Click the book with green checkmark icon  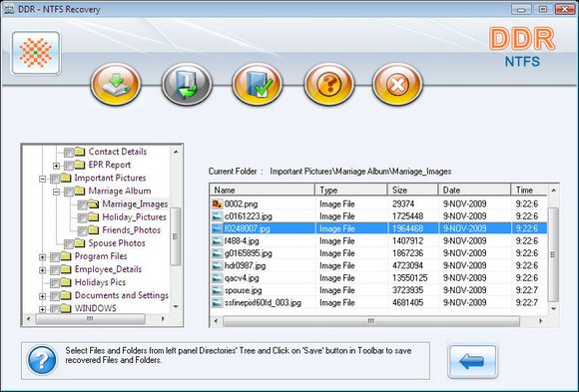(258, 84)
